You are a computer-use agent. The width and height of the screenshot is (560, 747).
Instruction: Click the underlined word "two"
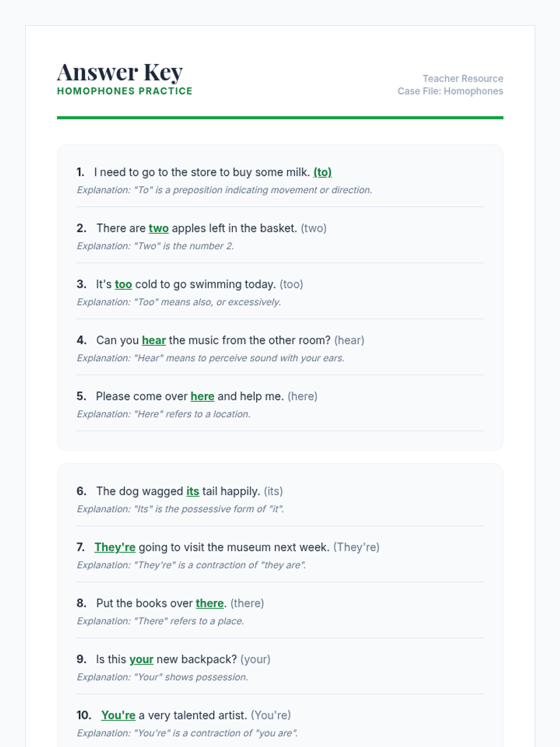(x=158, y=228)
